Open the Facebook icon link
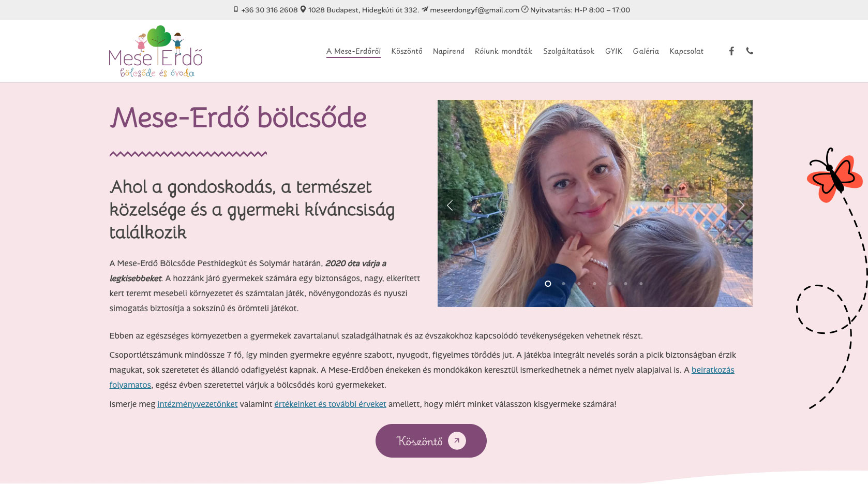 [x=731, y=51]
